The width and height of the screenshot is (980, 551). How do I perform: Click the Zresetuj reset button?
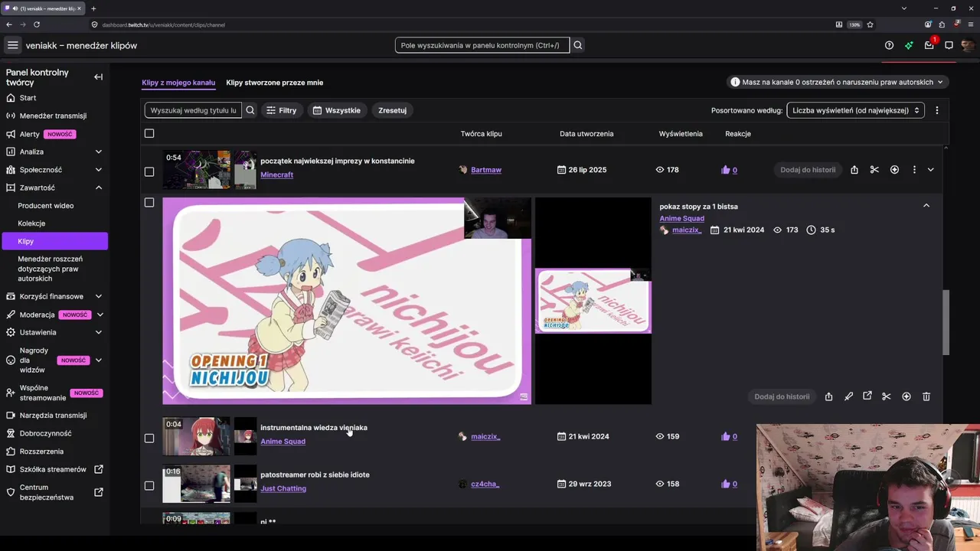pyautogui.click(x=392, y=110)
